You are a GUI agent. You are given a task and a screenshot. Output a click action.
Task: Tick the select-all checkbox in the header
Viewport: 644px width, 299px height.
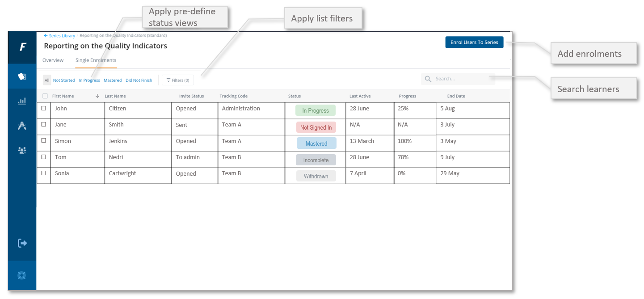click(45, 96)
